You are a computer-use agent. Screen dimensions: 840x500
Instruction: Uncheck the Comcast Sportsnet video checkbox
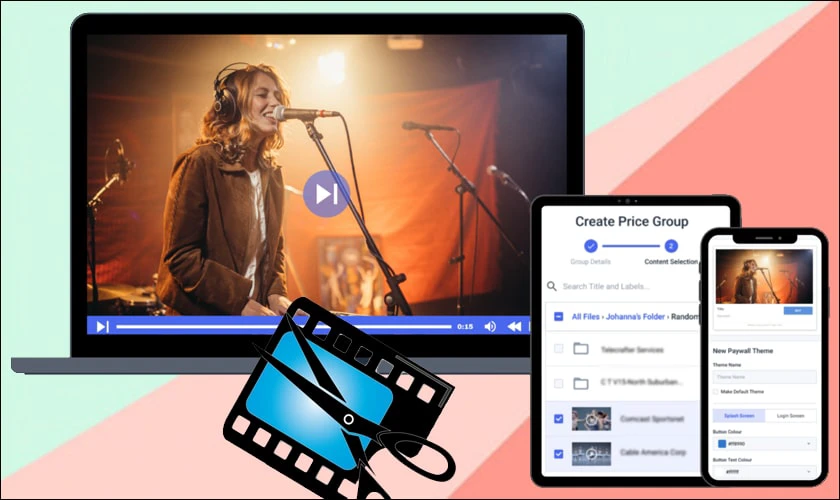pyautogui.click(x=558, y=419)
